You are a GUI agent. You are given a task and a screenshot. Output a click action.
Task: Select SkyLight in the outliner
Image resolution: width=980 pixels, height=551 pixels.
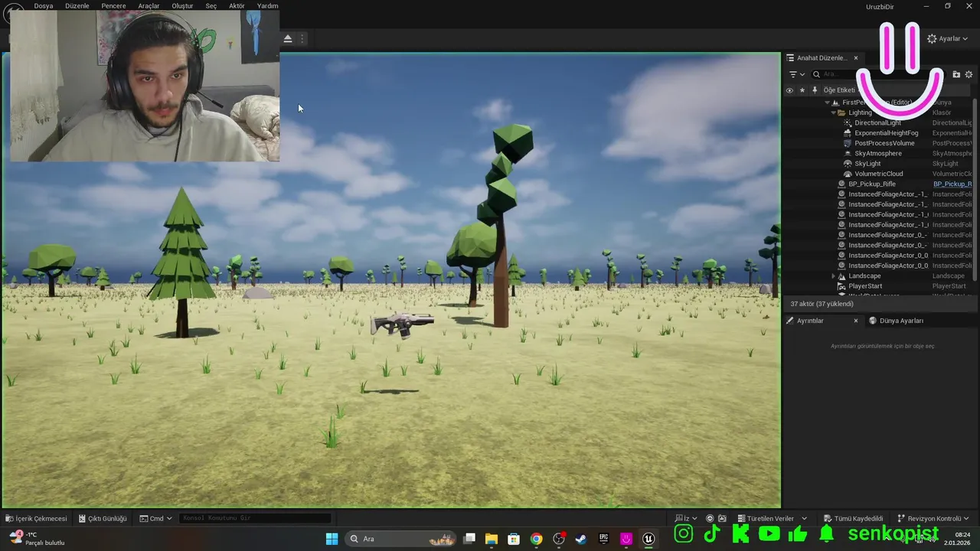click(867, 164)
